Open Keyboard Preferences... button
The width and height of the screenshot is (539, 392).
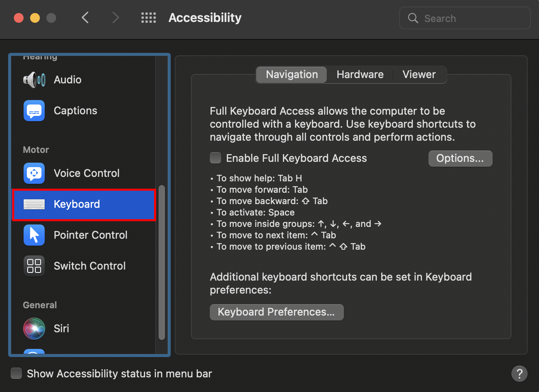[276, 312]
